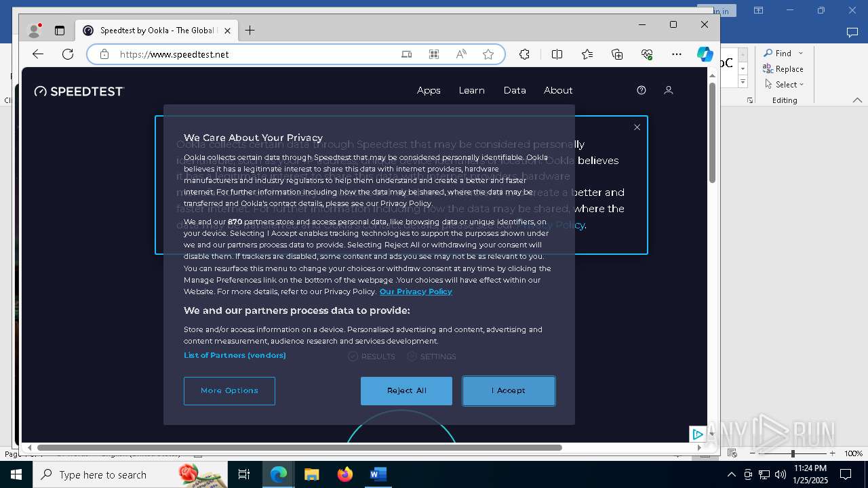Close the Speedtest by Ookla tab
The width and height of the screenshot is (868, 488).
click(x=228, y=30)
